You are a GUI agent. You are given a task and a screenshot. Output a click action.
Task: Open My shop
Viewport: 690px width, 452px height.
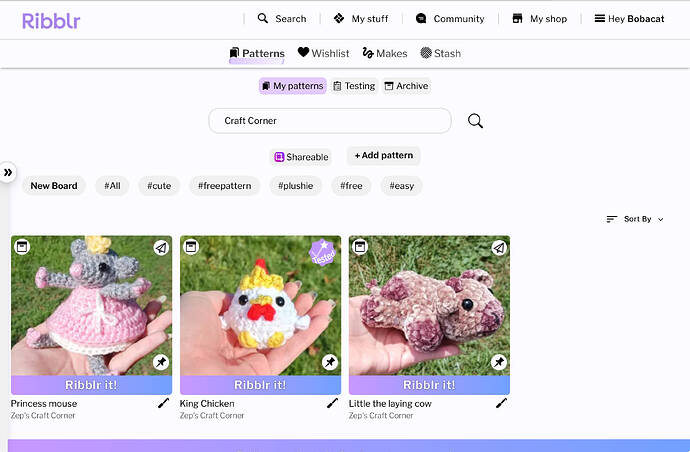[540, 18]
